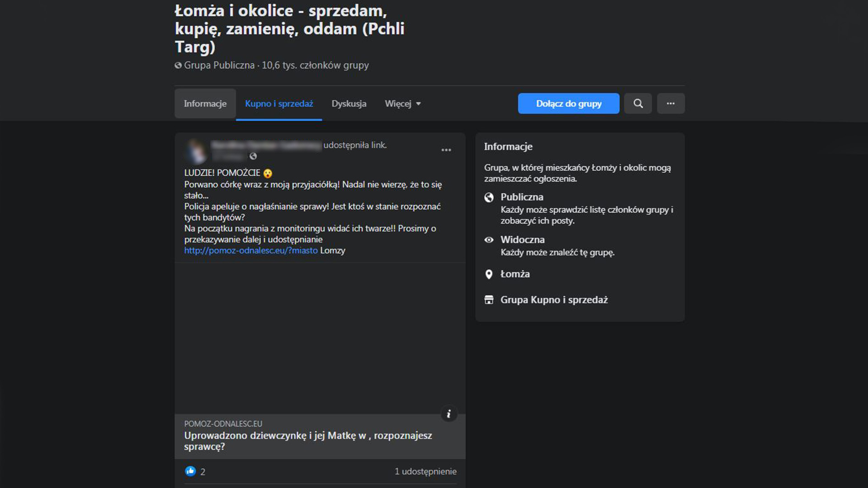The image size is (868, 488).
Task: Click the blurred poster profile avatar
Action: tap(196, 151)
